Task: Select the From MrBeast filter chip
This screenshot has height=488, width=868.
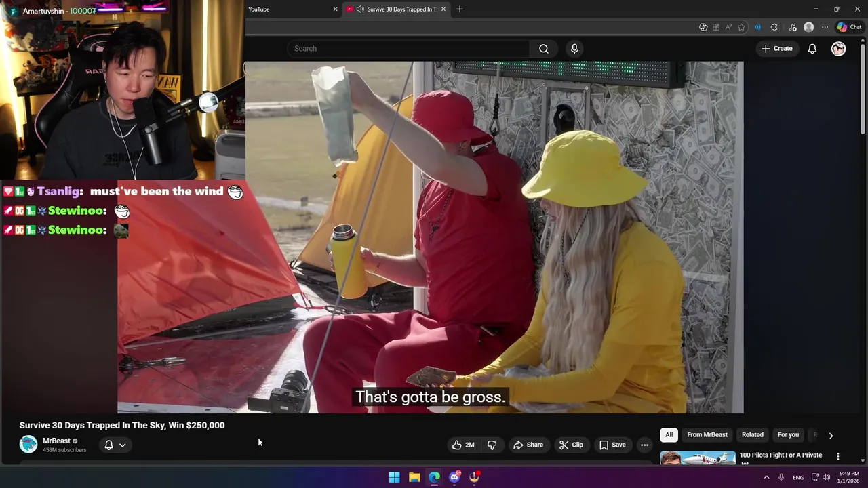Action: point(707,435)
